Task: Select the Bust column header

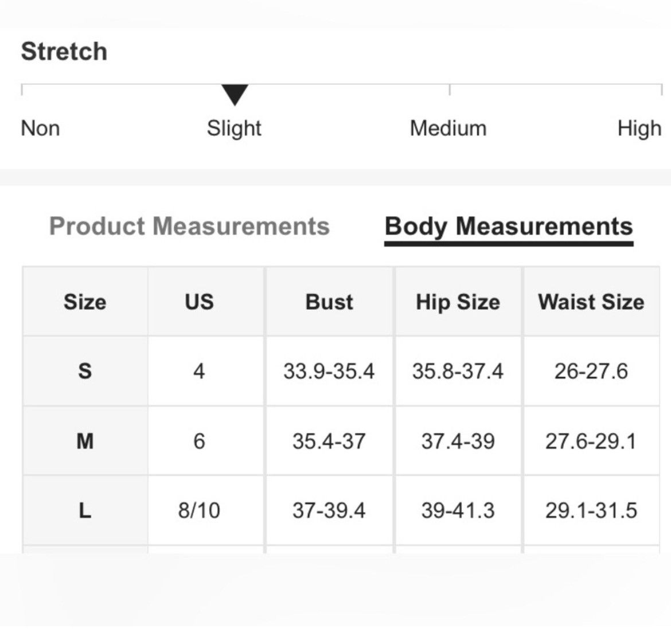Action: coord(329,302)
